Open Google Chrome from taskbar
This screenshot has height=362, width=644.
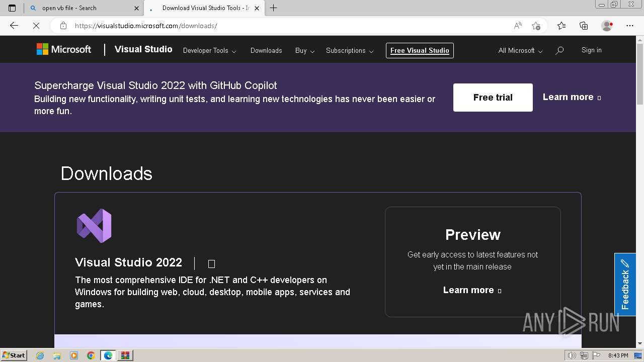point(91,355)
